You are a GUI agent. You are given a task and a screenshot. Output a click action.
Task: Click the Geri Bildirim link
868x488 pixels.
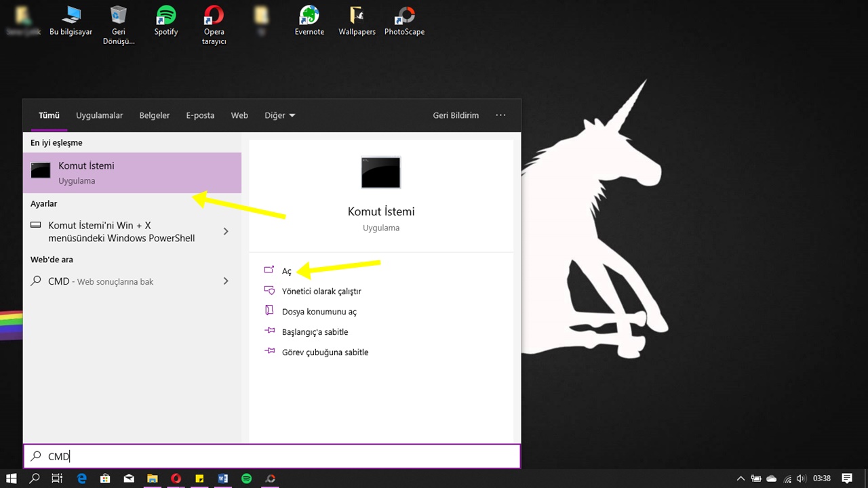(456, 115)
